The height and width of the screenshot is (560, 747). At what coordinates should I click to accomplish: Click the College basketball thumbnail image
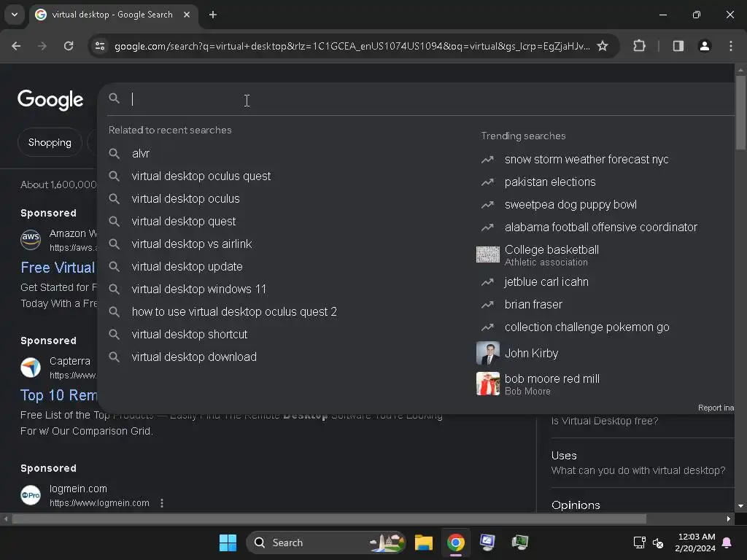click(x=488, y=254)
